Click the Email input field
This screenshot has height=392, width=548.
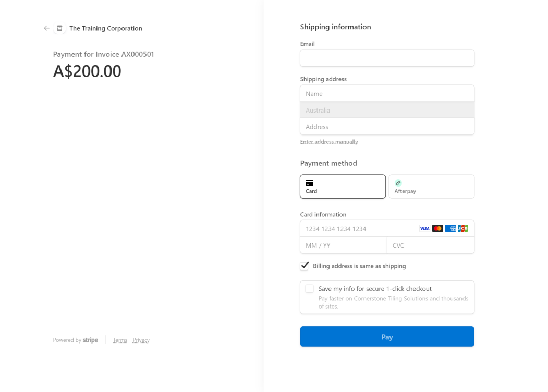(x=387, y=58)
